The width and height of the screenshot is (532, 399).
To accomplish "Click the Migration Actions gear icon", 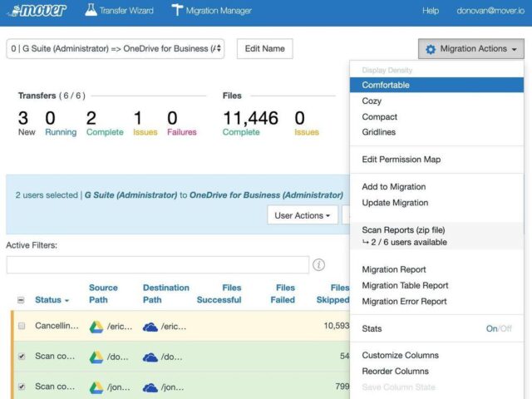I will tap(431, 49).
